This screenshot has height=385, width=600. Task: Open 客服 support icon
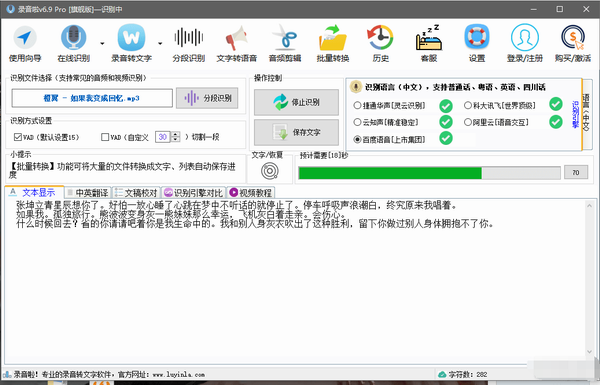pos(429,43)
